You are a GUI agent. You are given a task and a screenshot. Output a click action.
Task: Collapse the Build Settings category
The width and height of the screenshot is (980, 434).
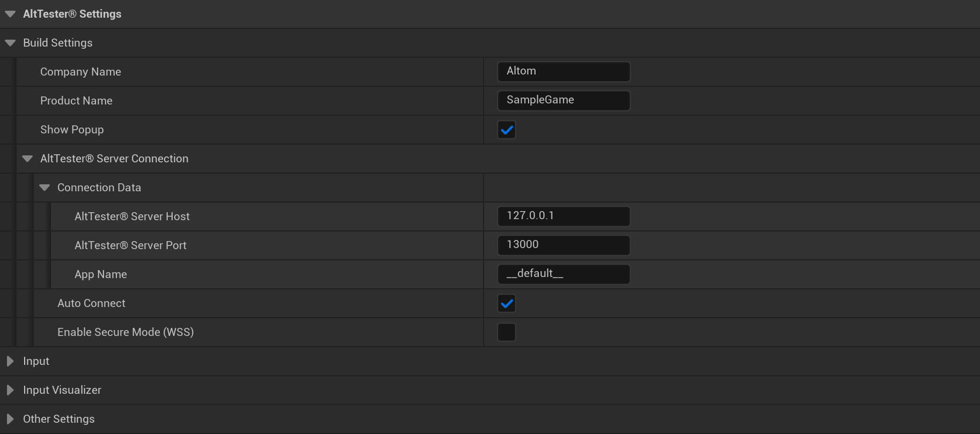coord(10,43)
